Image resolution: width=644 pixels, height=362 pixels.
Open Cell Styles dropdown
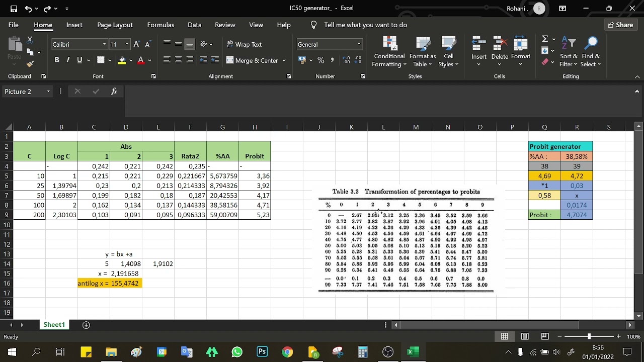click(x=448, y=51)
